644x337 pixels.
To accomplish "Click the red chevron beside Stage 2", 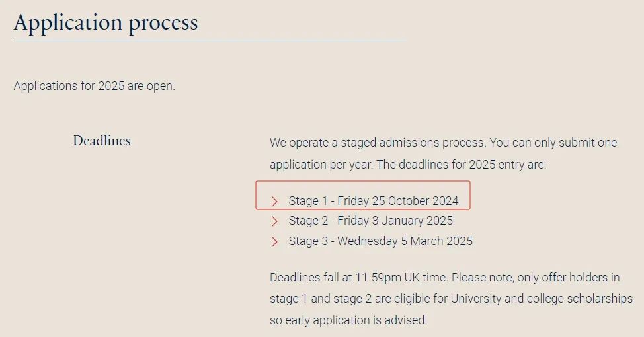I will [x=274, y=221].
